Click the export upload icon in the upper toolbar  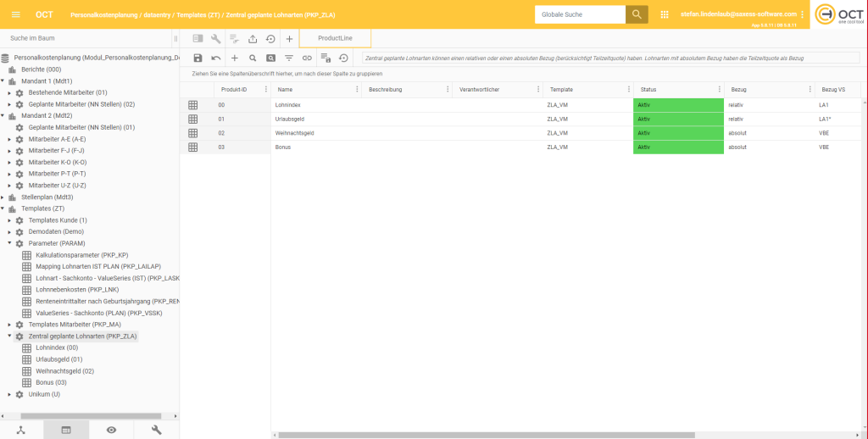(x=253, y=39)
